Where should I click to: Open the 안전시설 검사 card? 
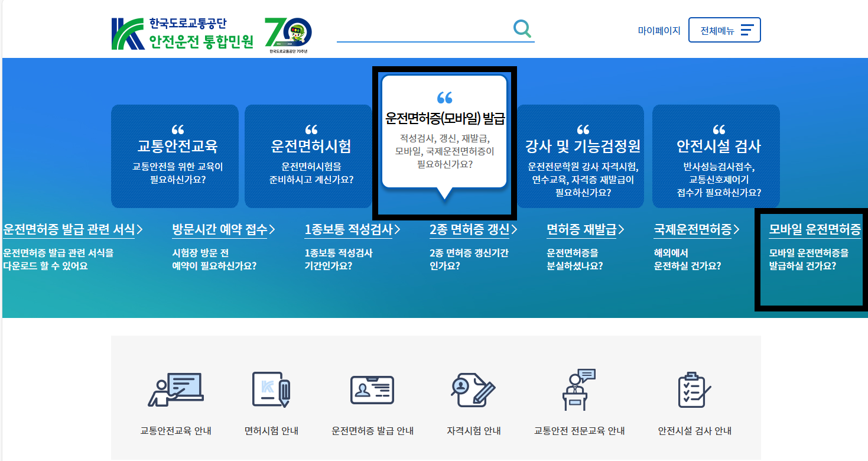[716, 157]
